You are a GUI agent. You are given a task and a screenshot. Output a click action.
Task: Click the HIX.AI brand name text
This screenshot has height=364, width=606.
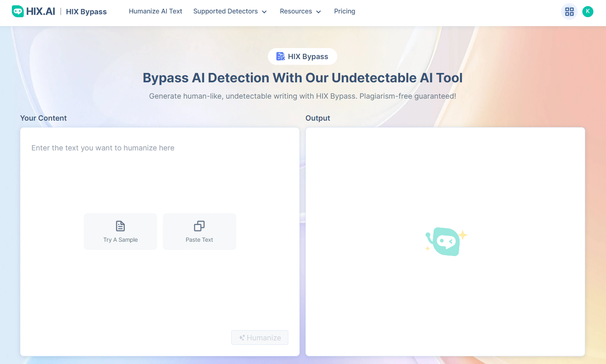click(40, 11)
